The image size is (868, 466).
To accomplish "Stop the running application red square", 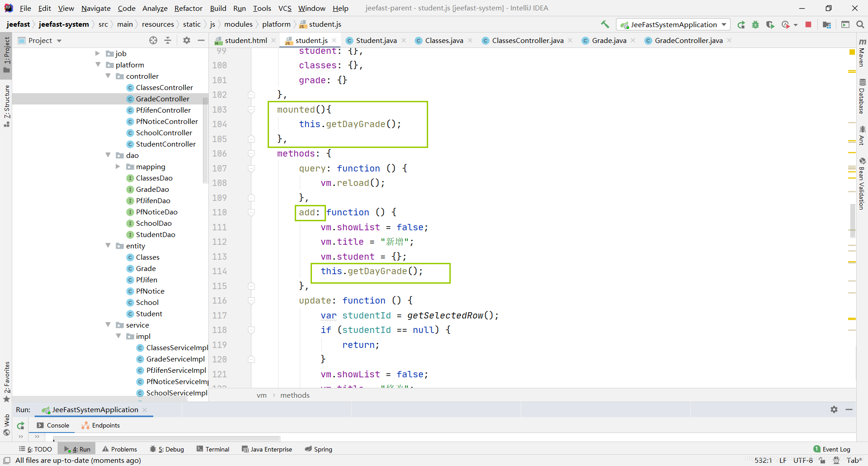I will (x=808, y=24).
